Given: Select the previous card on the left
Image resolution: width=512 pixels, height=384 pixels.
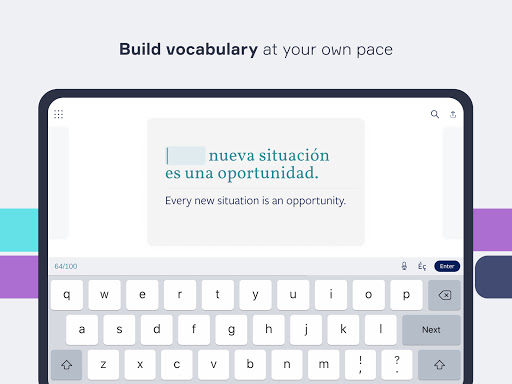Looking at the screenshot, I should tap(59, 183).
